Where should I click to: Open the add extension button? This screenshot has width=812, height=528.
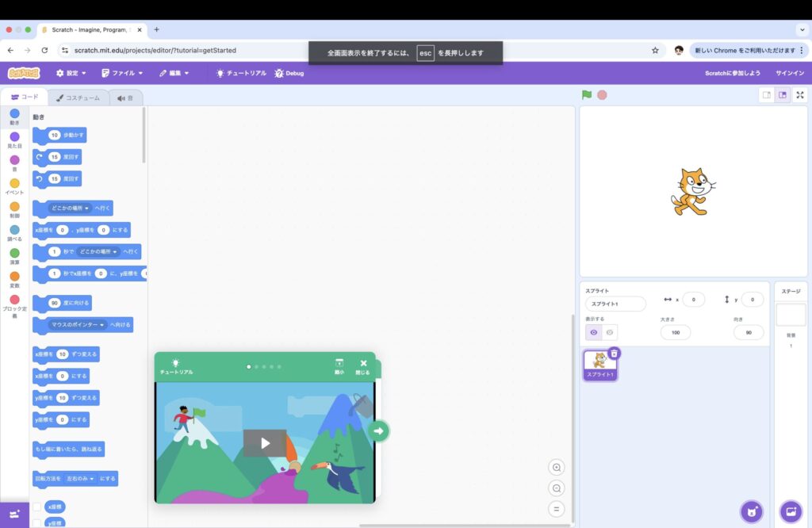point(14,515)
